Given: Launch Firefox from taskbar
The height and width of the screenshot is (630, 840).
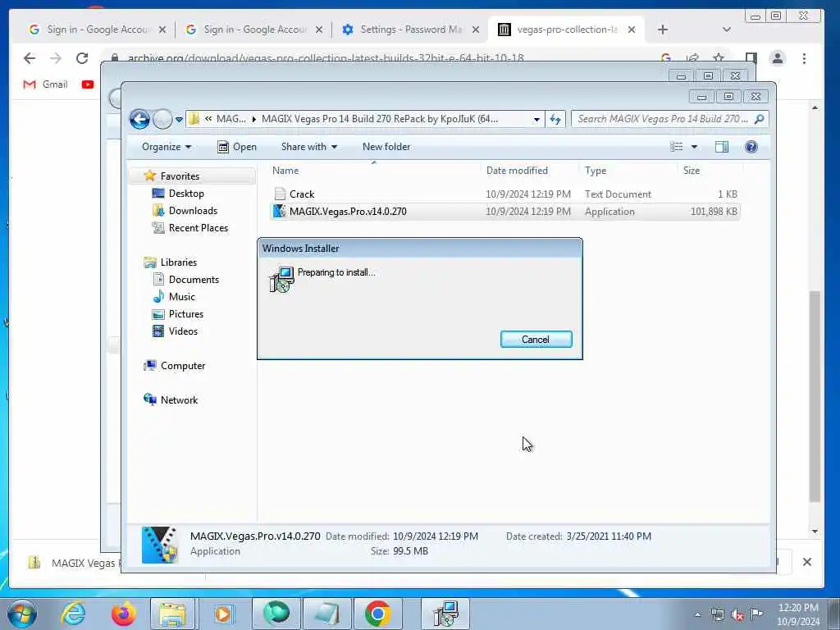Looking at the screenshot, I should (x=124, y=614).
